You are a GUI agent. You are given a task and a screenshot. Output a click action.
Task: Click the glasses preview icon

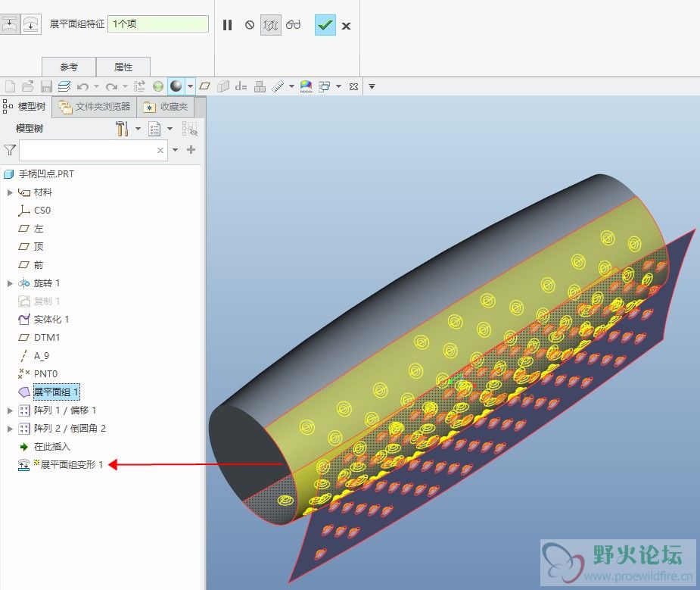click(x=294, y=25)
